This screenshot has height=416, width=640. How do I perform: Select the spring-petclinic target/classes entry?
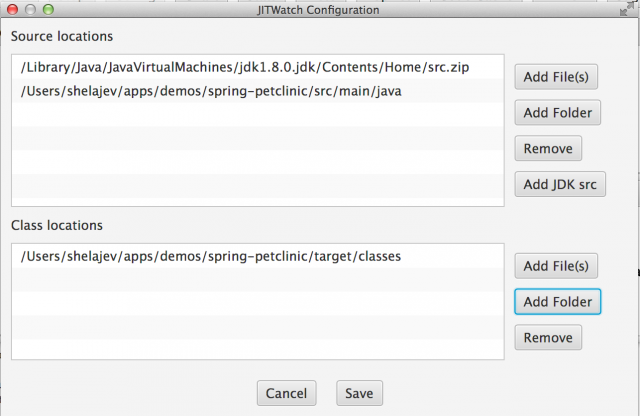pyautogui.click(x=258, y=256)
